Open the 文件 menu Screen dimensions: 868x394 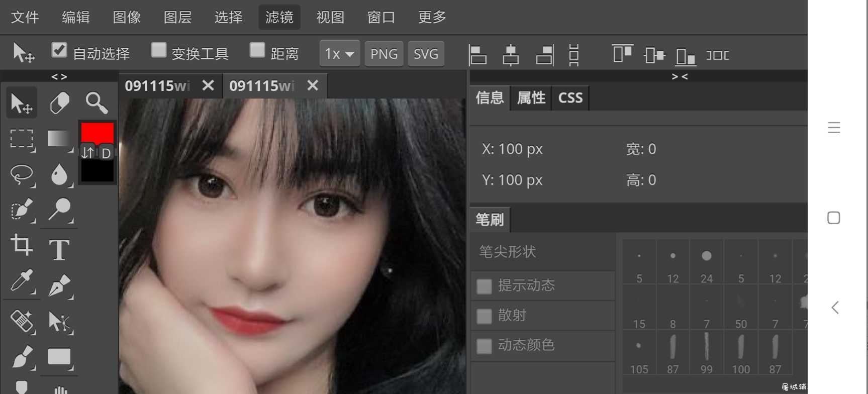pos(25,17)
